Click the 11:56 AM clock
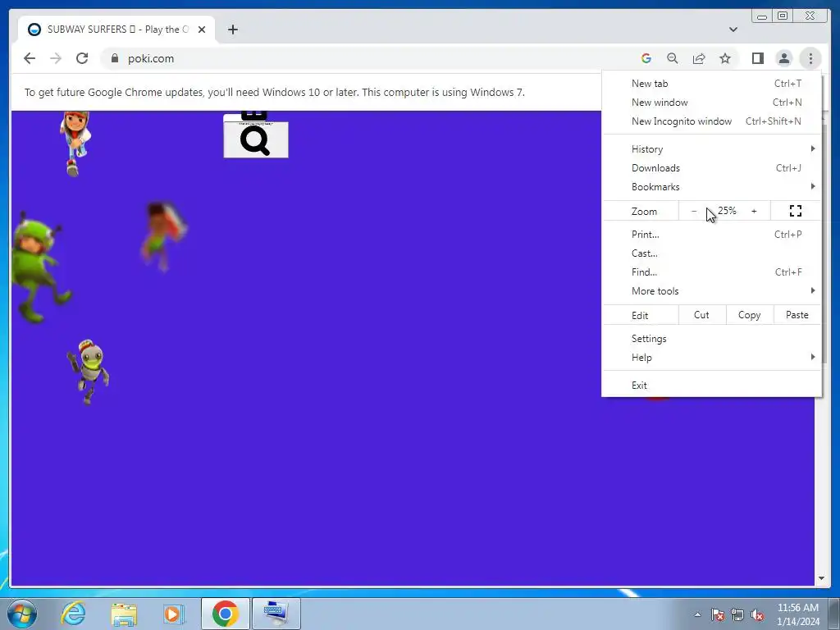This screenshot has height=630, width=840. coord(797,608)
